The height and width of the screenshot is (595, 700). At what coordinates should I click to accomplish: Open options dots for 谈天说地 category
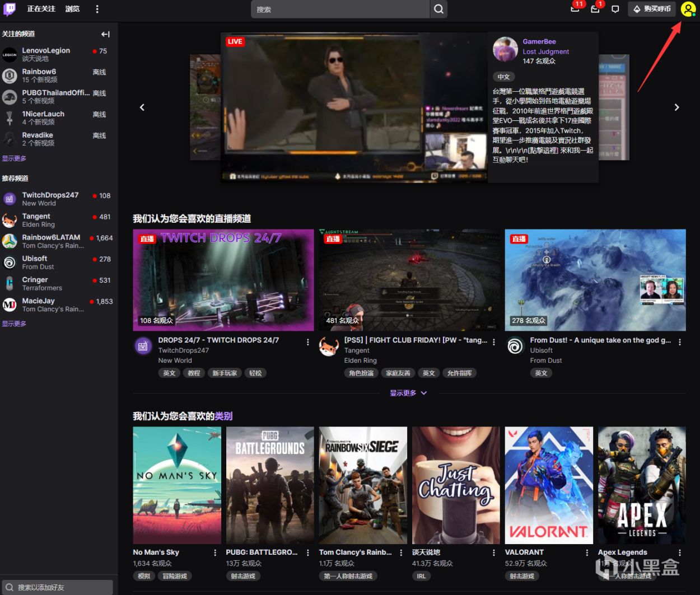point(494,552)
